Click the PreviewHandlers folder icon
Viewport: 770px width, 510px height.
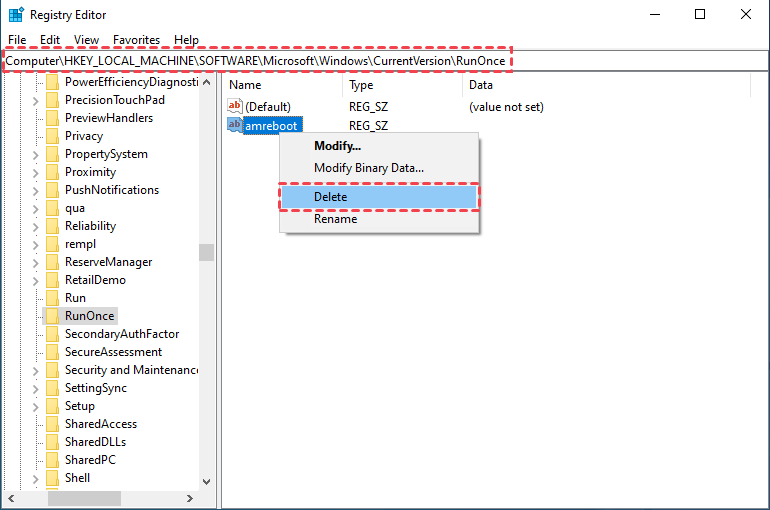pyautogui.click(x=53, y=118)
